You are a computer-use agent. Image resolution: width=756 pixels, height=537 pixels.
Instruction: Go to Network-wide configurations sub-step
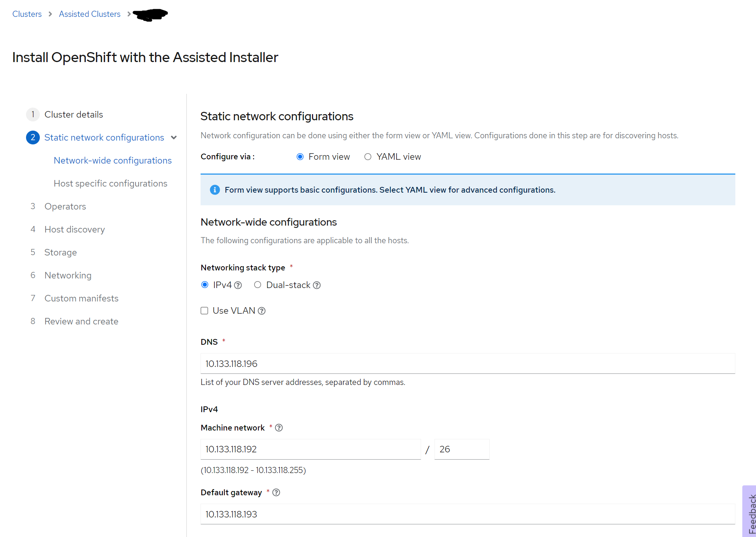[113, 160]
